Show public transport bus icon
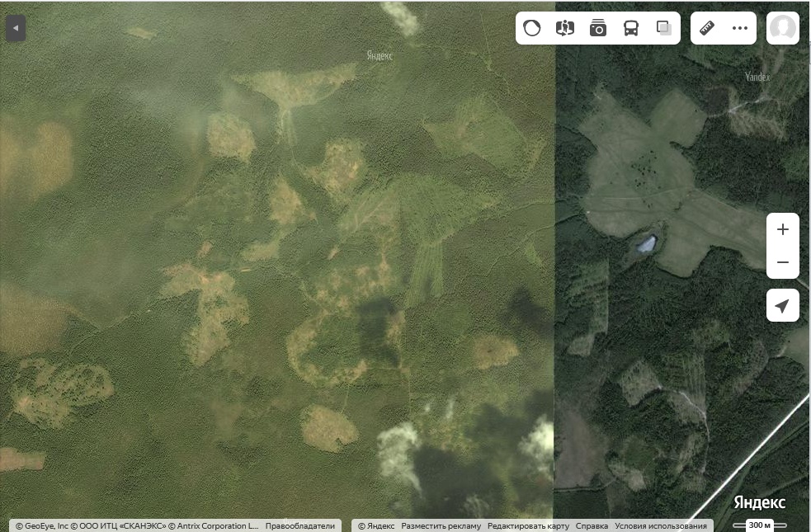Viewport: 811px width, 532px height. pos(631,28)
